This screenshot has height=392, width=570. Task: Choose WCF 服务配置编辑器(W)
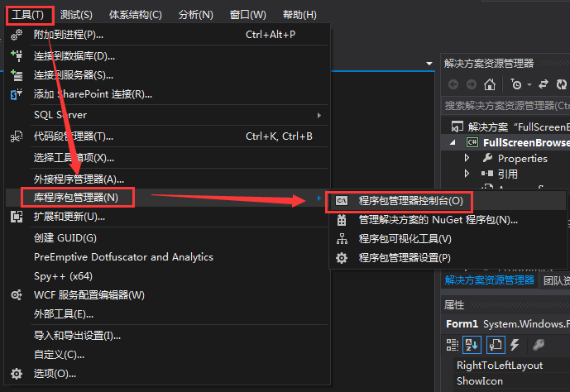[167, 295]
